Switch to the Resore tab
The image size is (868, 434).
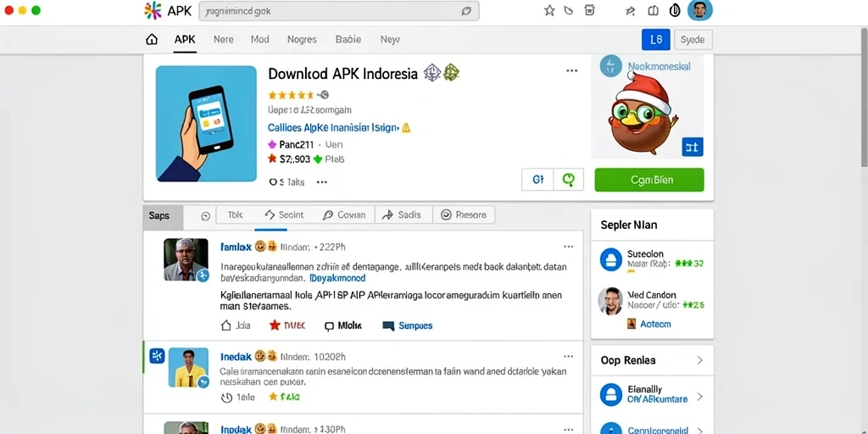[464, 214]
